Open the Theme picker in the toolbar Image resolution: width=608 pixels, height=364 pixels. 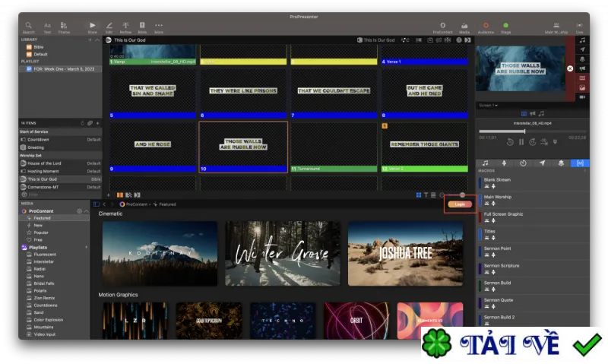tap(64, 27)
